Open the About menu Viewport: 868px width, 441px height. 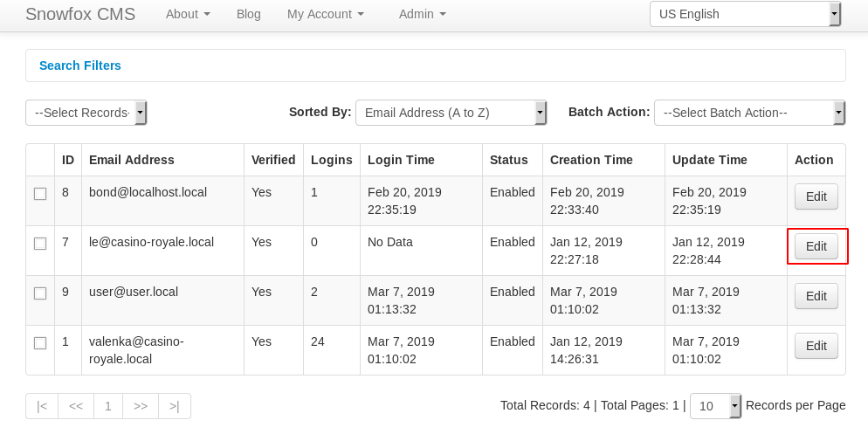point(188,14)
